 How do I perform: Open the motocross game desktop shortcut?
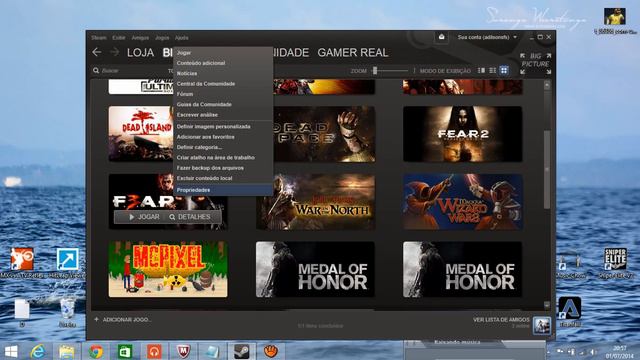point(22,263)
